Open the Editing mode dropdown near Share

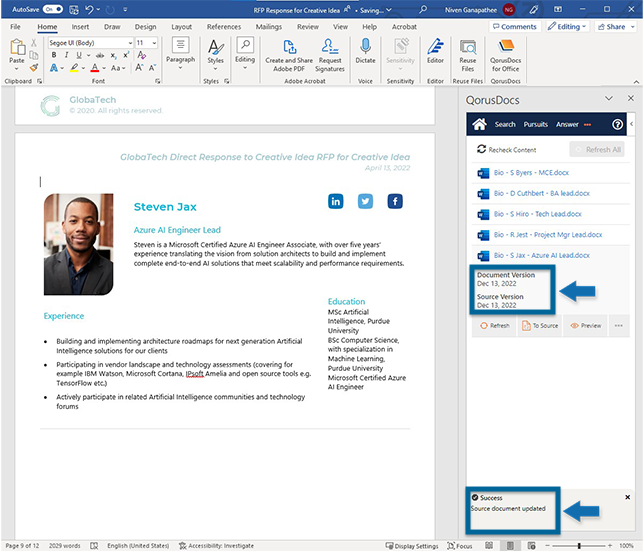point(568,27)
